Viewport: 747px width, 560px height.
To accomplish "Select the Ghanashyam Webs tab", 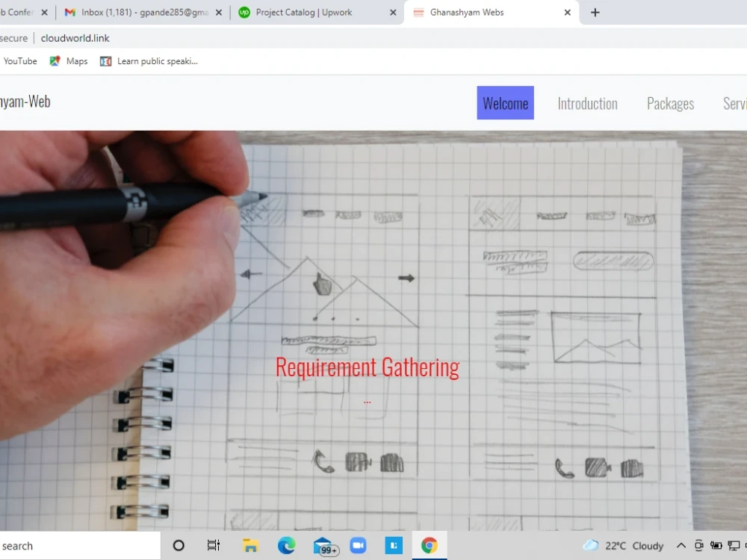I will point(491,13).
